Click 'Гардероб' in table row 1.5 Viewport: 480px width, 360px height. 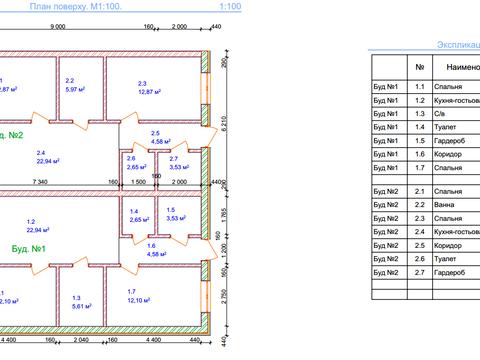(449, 141)
